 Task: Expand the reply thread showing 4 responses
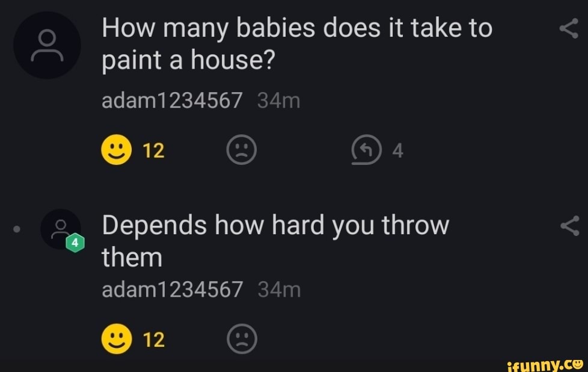click(367, 150)
